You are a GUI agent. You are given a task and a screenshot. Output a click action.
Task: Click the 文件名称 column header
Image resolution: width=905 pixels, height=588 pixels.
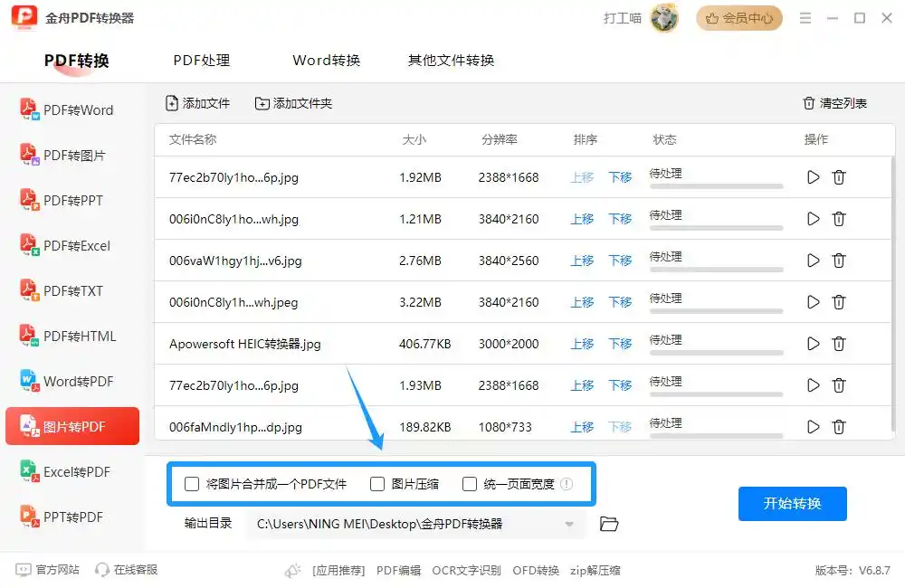(193, 139)
